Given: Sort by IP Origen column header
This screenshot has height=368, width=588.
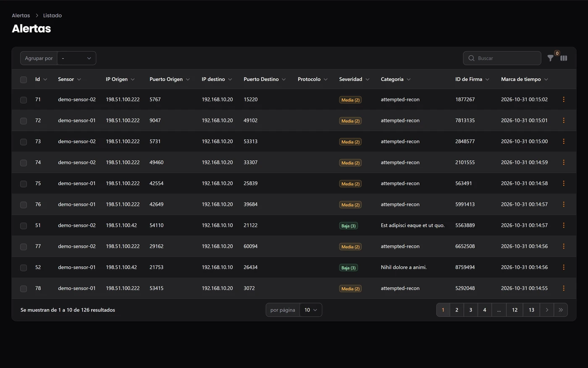Looking at the screenshot, I should (120, 79).
